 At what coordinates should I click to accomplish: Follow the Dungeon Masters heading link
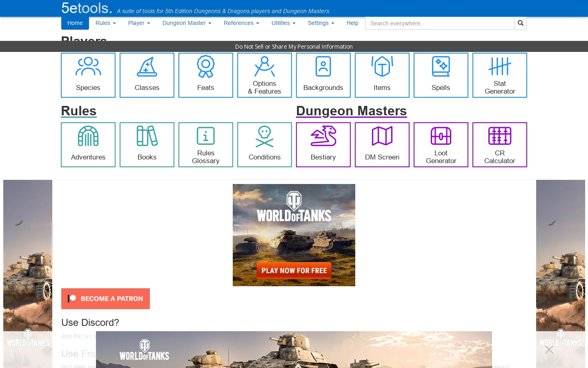pyautogui.click(x=352, y=111)
